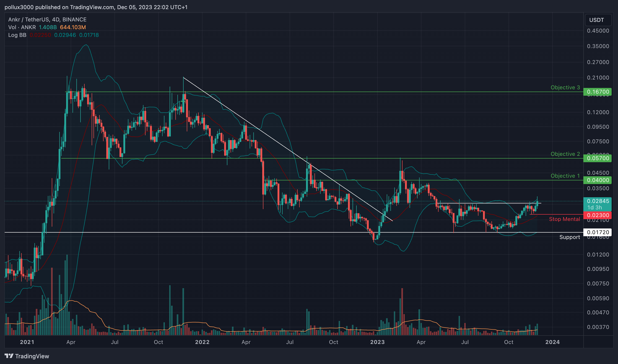This screenshot has height=364, width=618.
Task: Click the Ankr / TetherUS, 4D, BINANCE title
Action: coord(47,19)
